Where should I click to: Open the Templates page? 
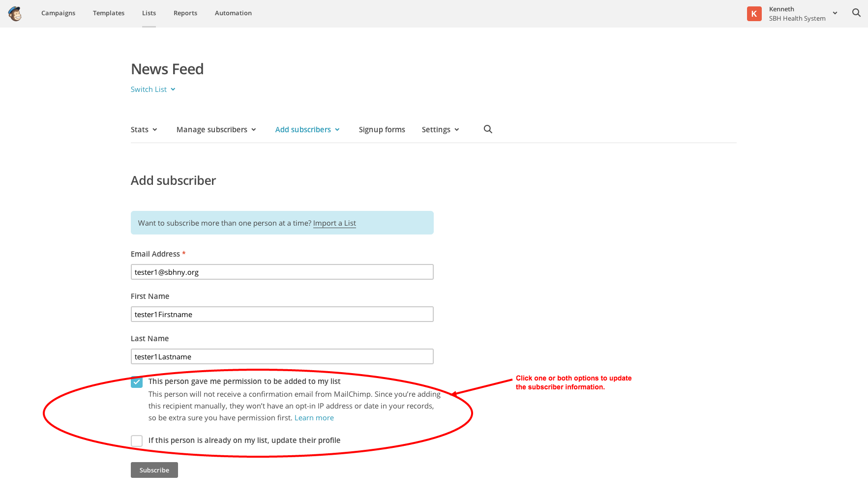[x=109, y=13]
